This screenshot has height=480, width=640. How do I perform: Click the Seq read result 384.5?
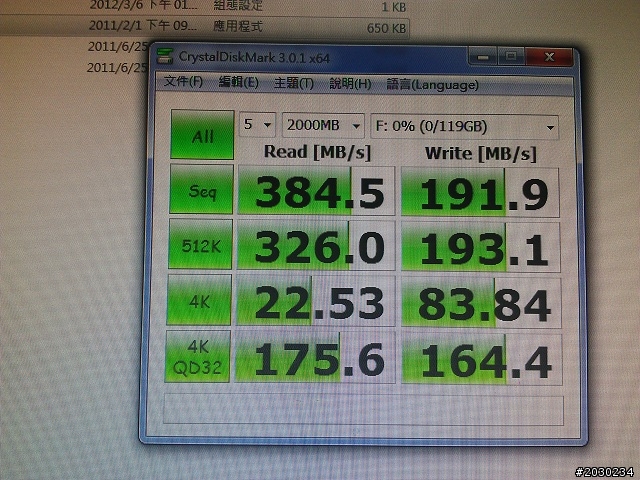316,191
